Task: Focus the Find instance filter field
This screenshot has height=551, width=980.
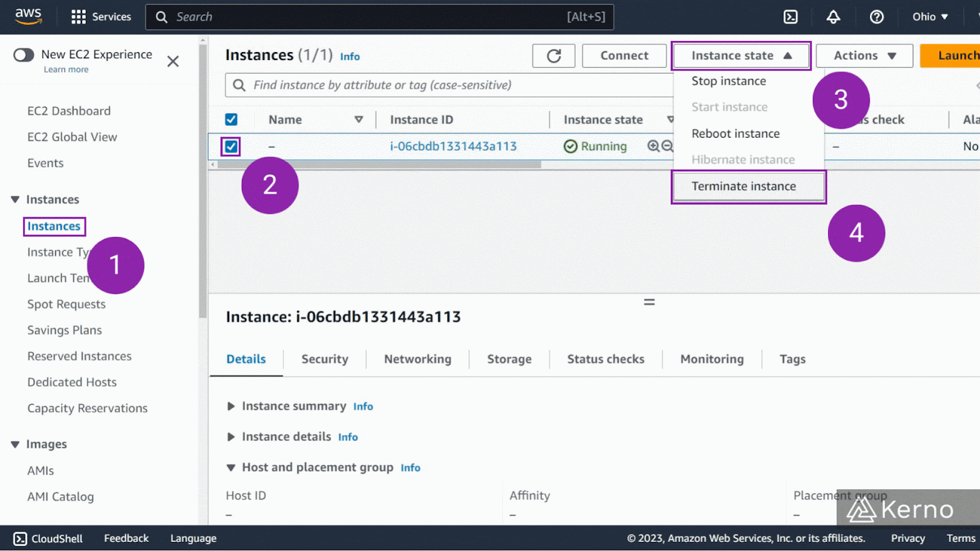Action: (x=450, y=85)
